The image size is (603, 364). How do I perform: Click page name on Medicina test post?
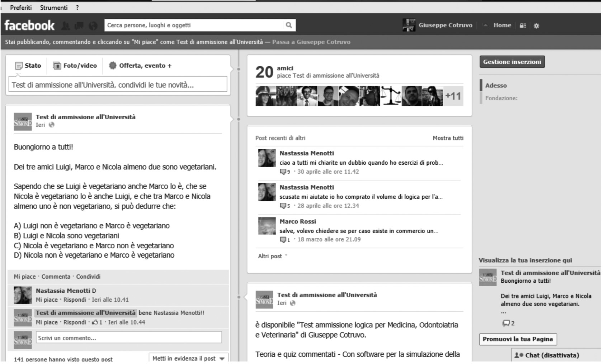[327, 295]
